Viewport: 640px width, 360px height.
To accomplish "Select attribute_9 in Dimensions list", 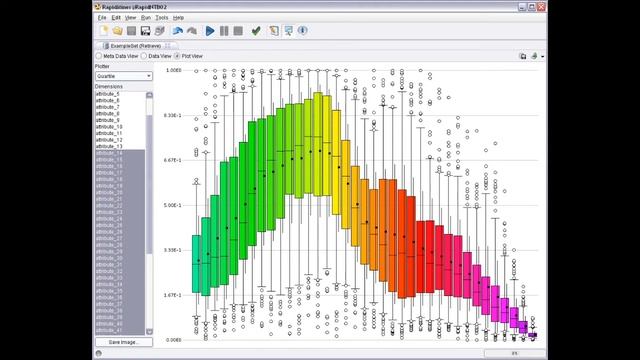I will (x=120, y=120).
